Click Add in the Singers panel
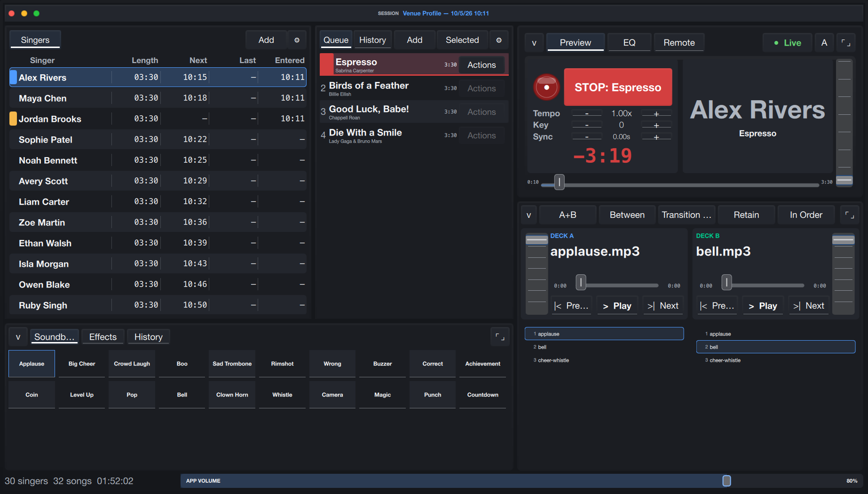The width and height of the screenshot is (868, 494). tap(266, 40)
